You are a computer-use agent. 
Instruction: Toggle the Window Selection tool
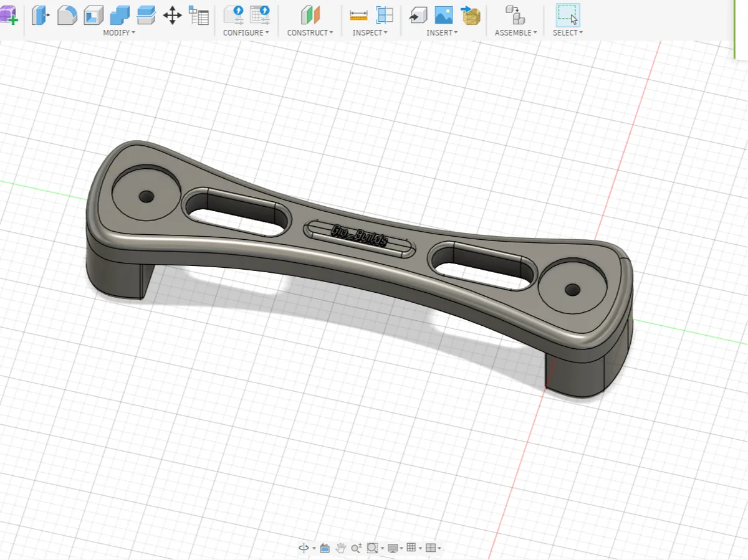[567, 15]
